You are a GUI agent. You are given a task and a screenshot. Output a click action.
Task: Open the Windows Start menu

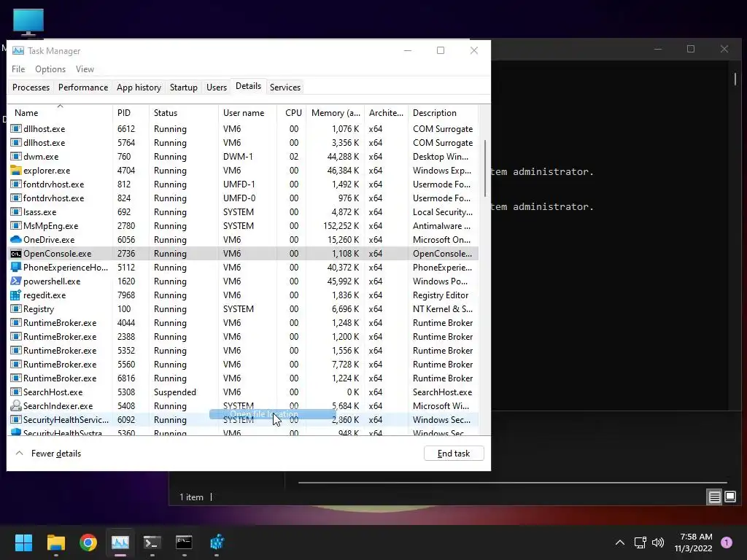click(x=23, y=542)
